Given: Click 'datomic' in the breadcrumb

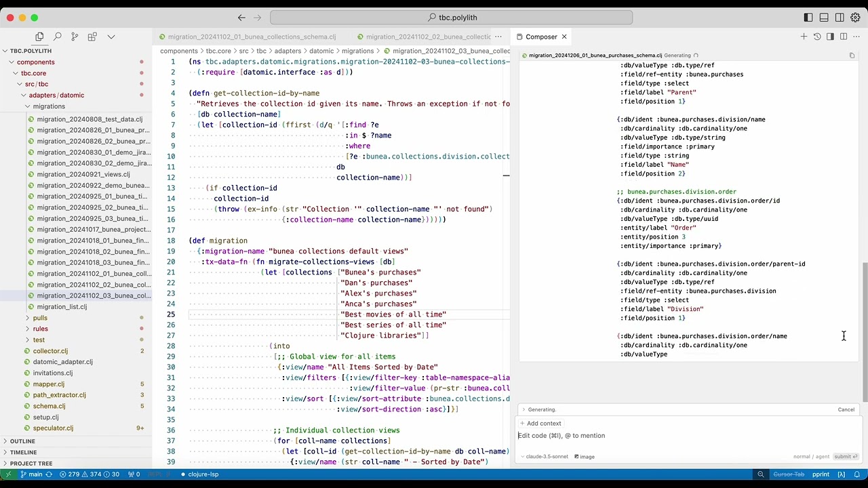Looking at the screenshot, I should (x=321, y=51).
